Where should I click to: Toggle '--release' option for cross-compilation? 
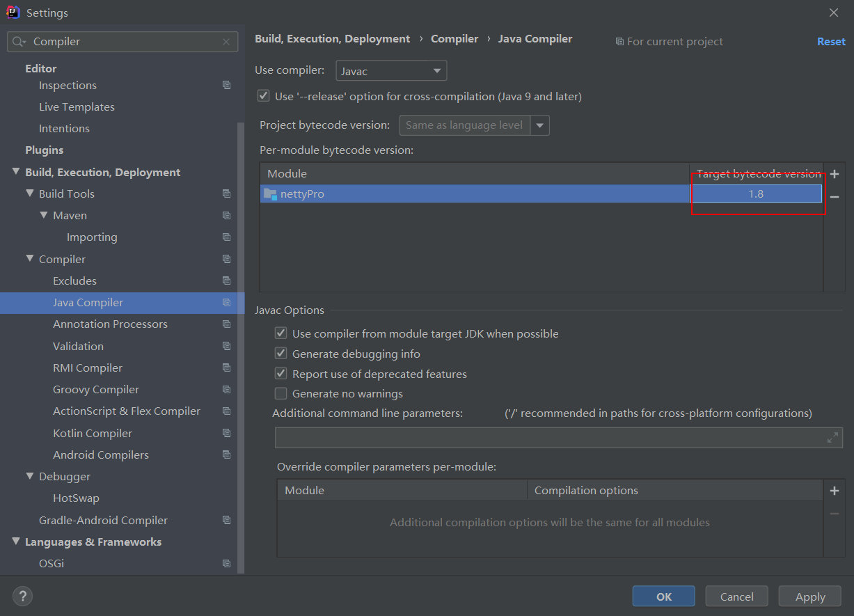263,96
